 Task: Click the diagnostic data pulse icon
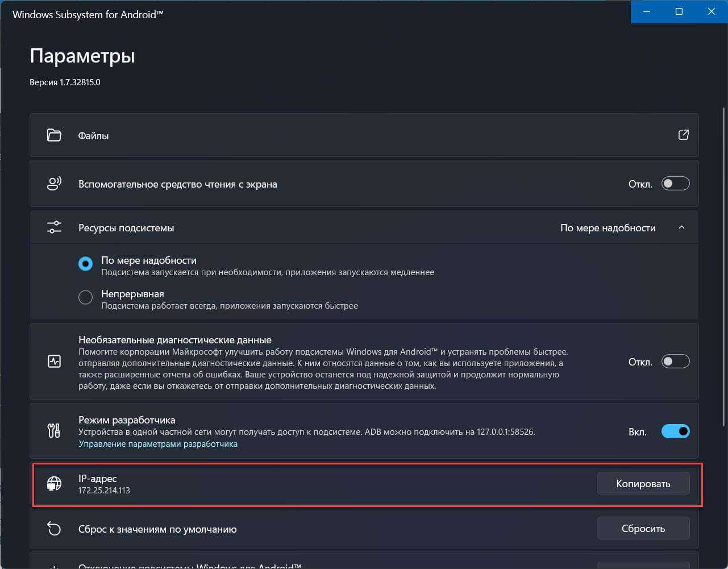tap(54, 361)
